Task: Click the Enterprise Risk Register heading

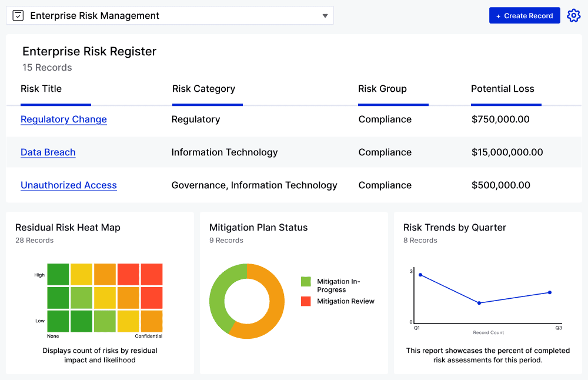Action: coord(89,51)
